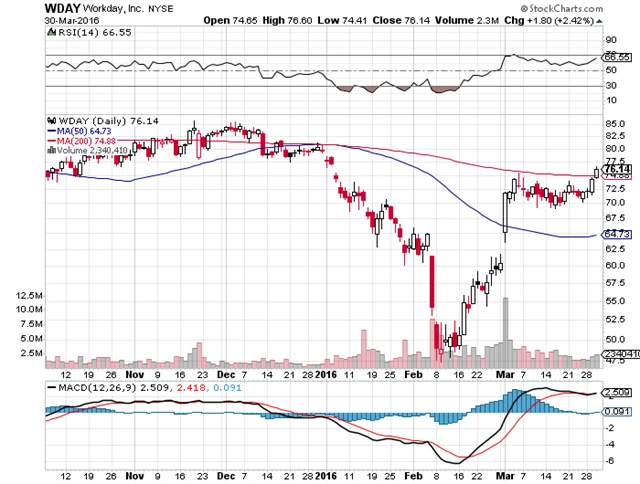This screenshot has width=640, height=484.
Task: Click the volume axis label 10.0M
Action: 29,309
